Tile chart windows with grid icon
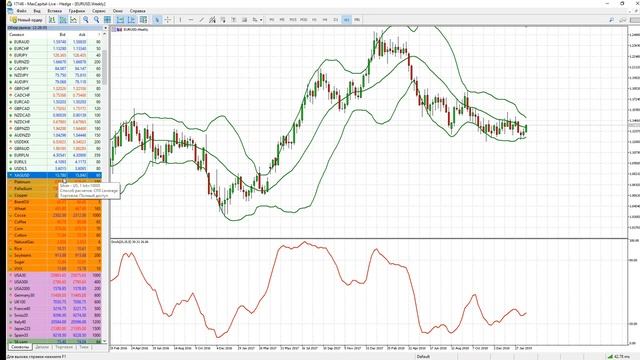The image size is (640, 360). [107, 20]
